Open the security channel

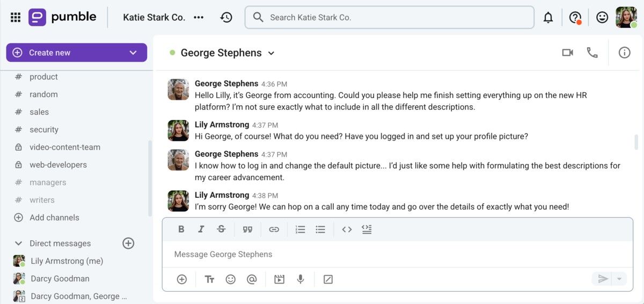44,130
